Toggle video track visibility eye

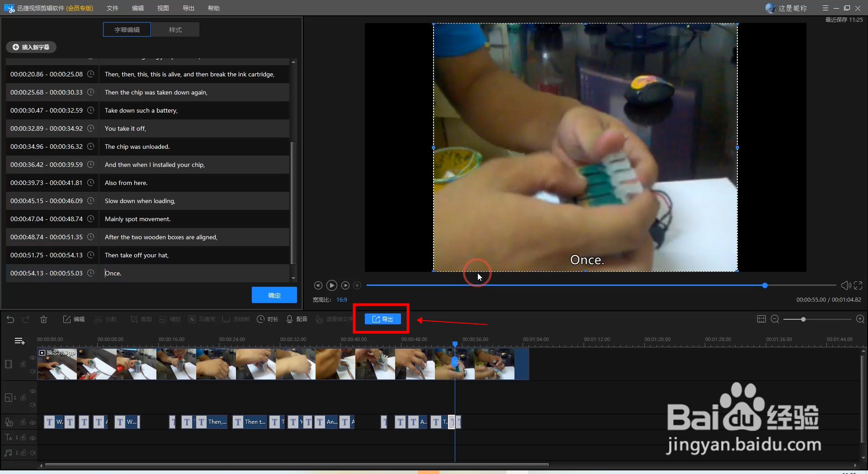click(33, 357)
